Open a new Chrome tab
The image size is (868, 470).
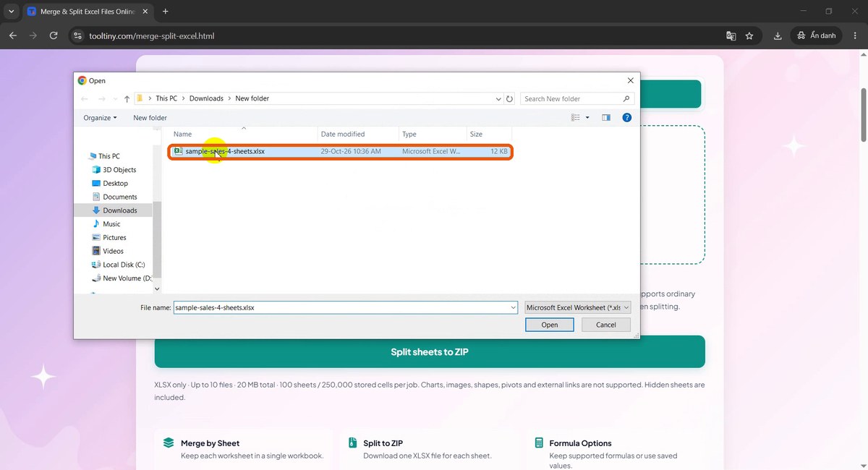coord(166,12)
